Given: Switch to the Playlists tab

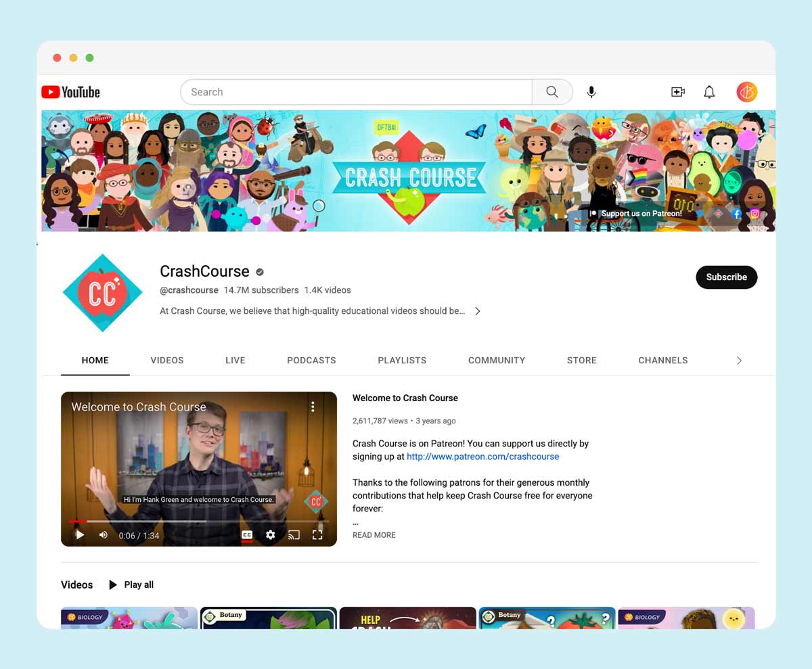Looking at the screenshot, I should click(402, 361).
